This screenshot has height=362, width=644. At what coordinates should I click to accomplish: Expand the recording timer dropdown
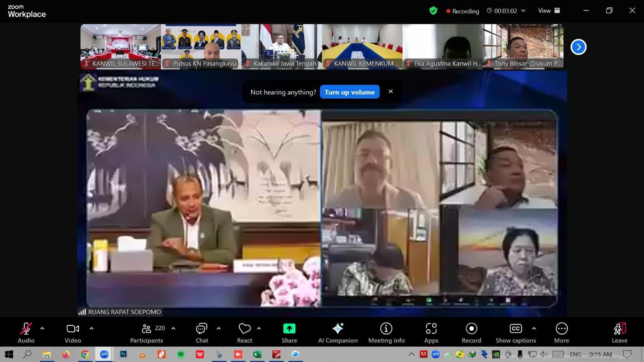(523, 11)
